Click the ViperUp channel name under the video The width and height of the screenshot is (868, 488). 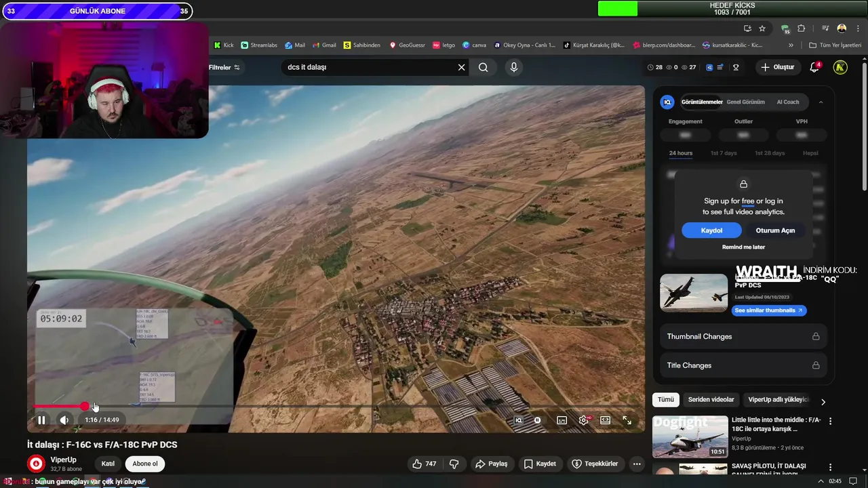pyautogui.click(x=63, y=460)
